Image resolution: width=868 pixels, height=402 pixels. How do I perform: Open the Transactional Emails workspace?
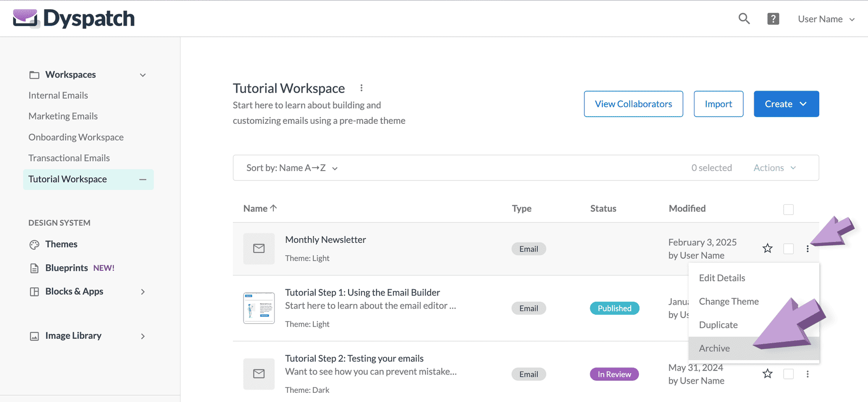69,158
